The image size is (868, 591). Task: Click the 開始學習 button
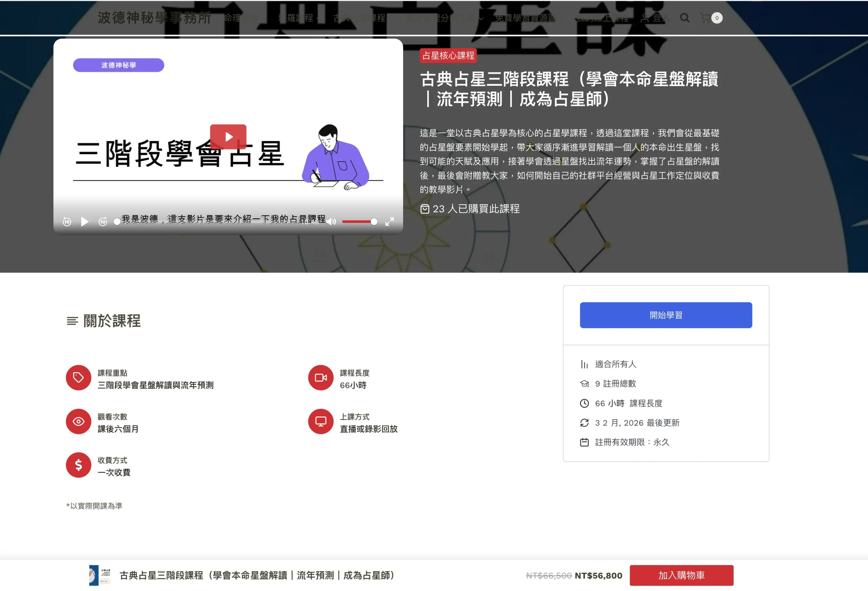coord(666,315)
